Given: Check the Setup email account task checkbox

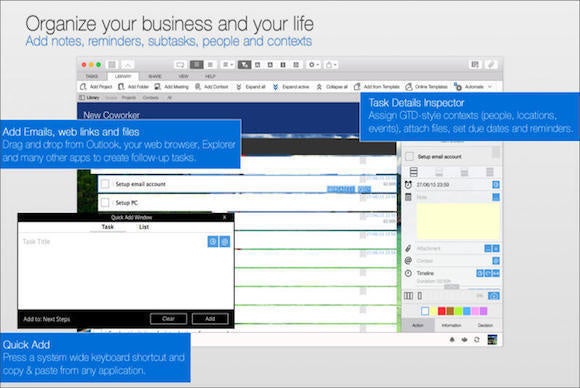Looking at the screenshot, I should pos(105,184).
